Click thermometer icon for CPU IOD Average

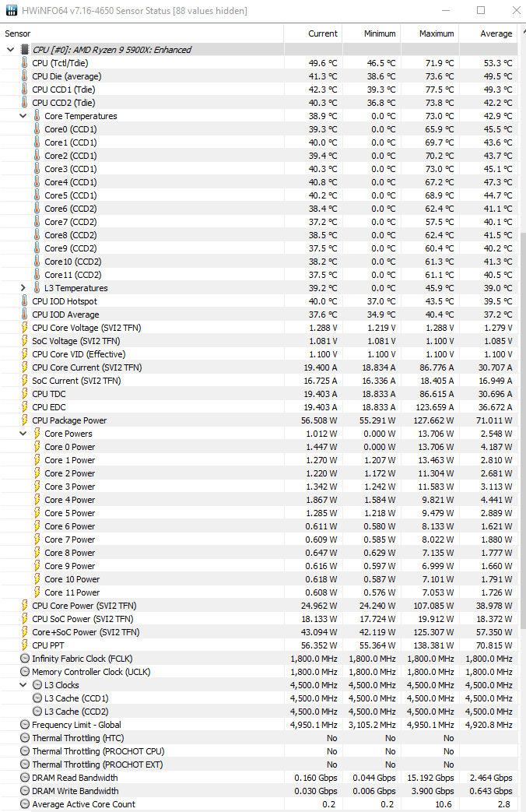pyautogui.click(x=24, y=315)
